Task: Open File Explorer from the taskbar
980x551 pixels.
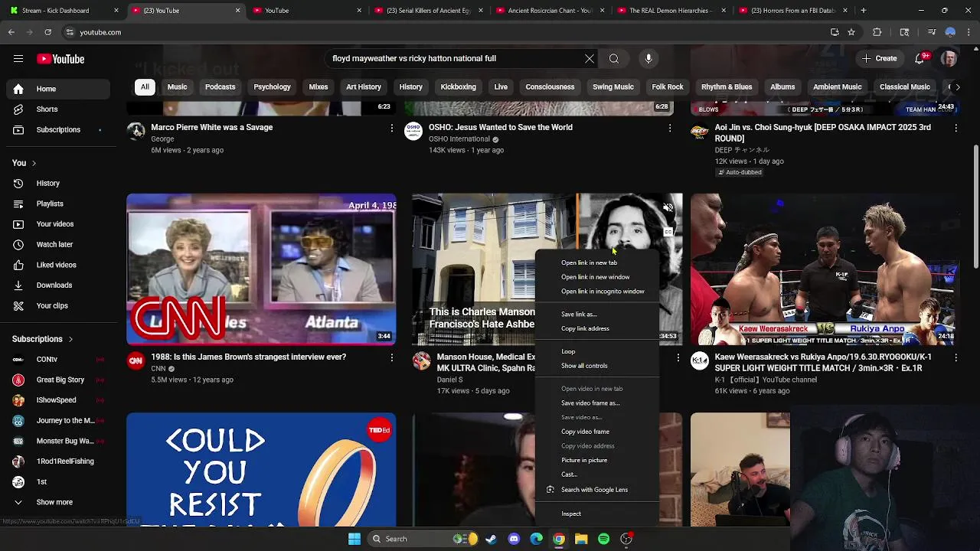Action: (x=581, y=539)
